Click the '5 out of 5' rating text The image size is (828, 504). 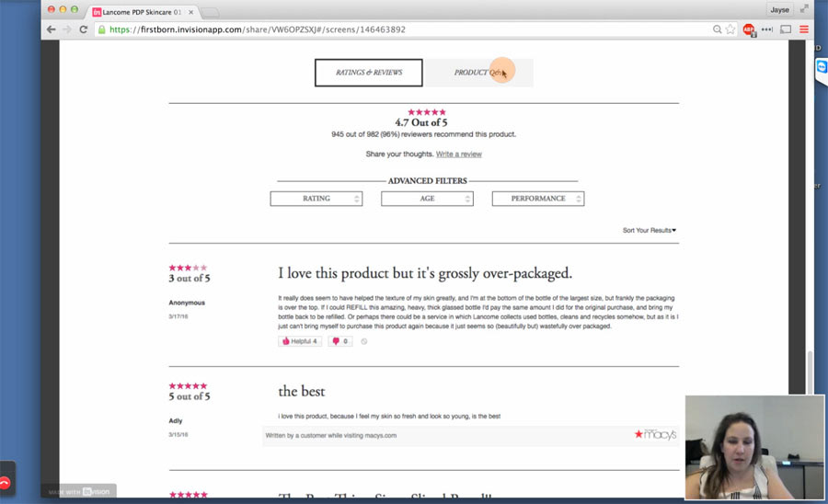point(190,396)
